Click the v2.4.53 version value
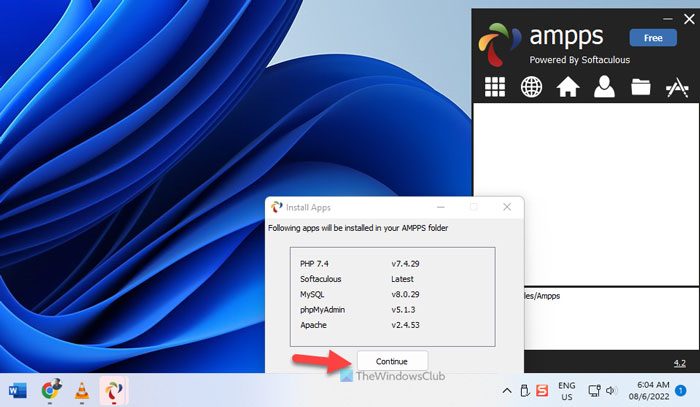 (405, 325)
